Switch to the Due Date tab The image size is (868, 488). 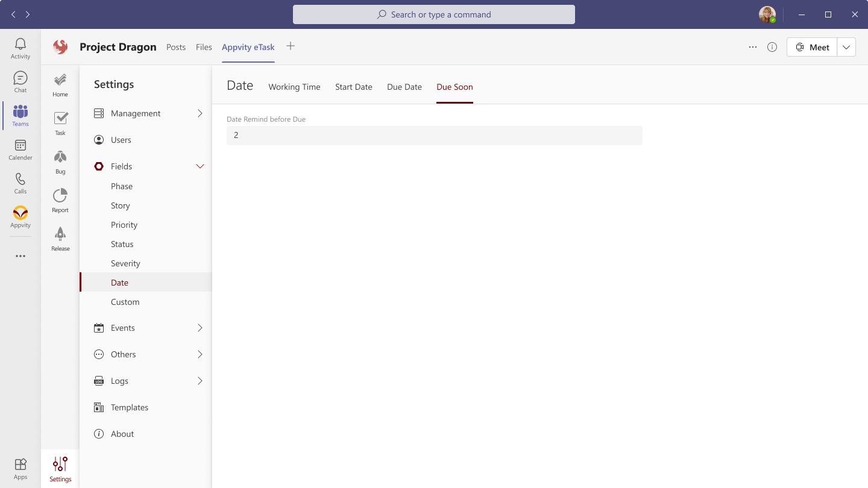click(x=404, y=87)
